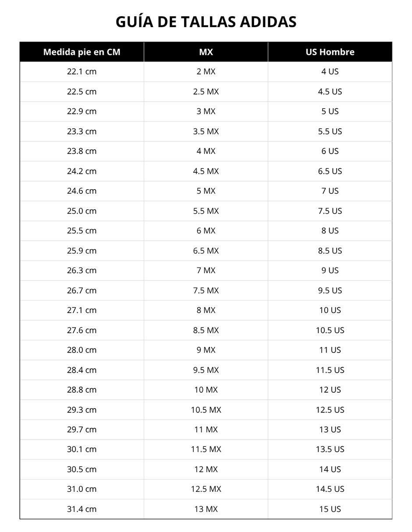This screenshot has height=532, width=412.
Task: Select the 14.5 US cell
Action: [x=330, y=489]
